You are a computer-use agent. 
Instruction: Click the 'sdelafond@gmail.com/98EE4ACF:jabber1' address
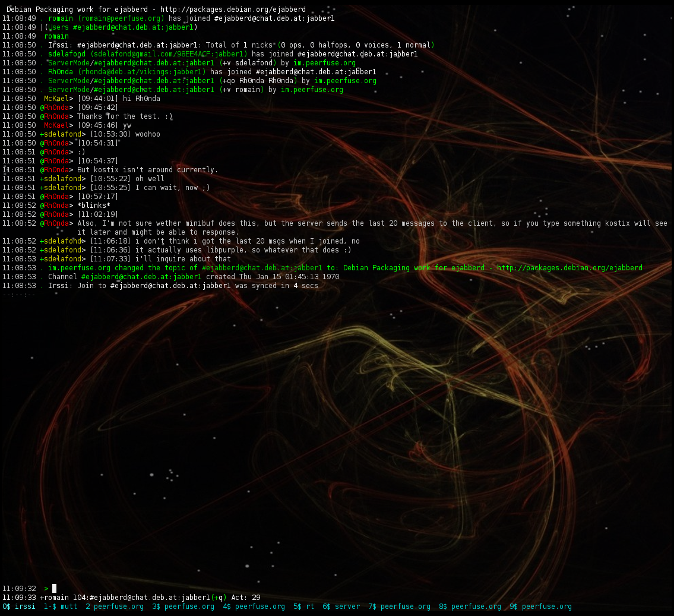point(169,53)
